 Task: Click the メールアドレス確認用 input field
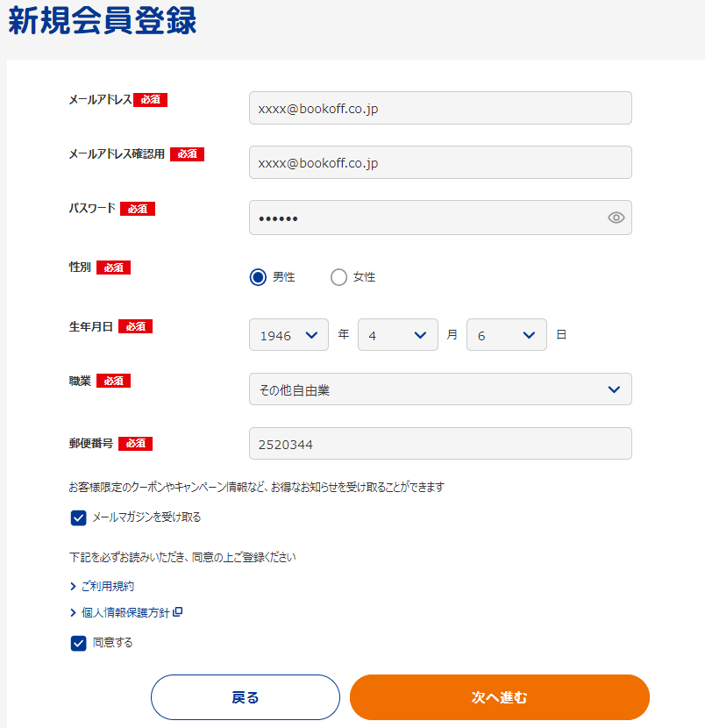tap(440, 162)
